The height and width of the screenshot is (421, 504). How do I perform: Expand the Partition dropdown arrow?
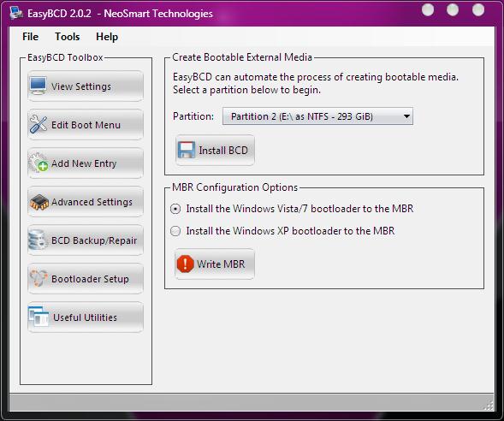click(406, 116)
